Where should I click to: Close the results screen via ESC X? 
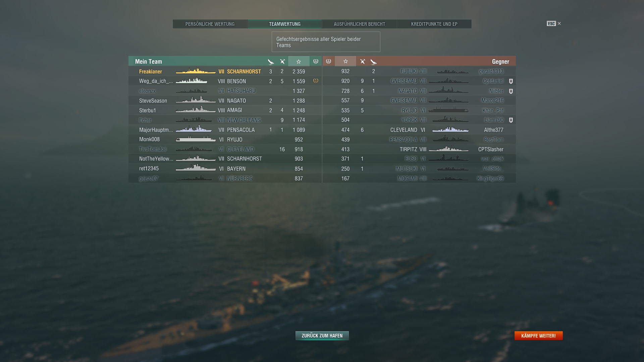click(x=554, y=23)
